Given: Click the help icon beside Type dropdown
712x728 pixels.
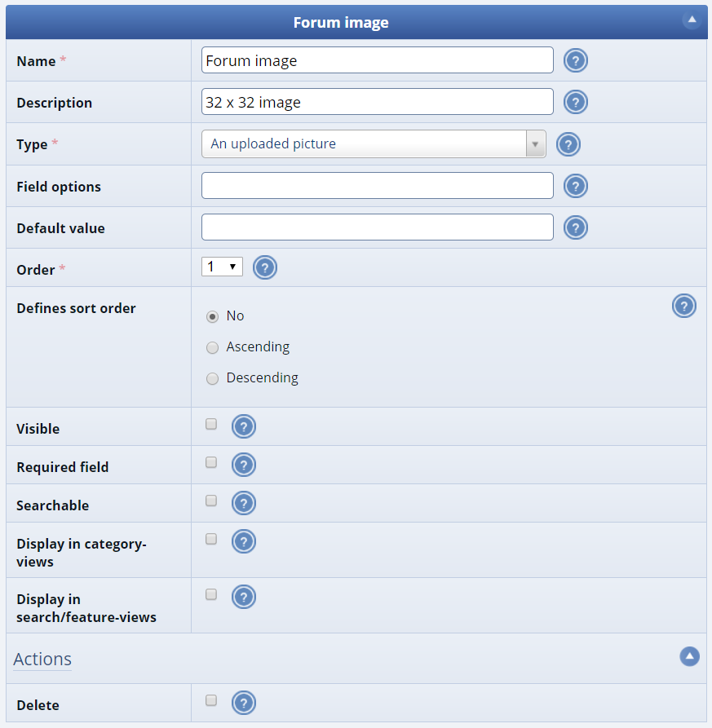Looking at the screenshot, I should tap(568, 144).
